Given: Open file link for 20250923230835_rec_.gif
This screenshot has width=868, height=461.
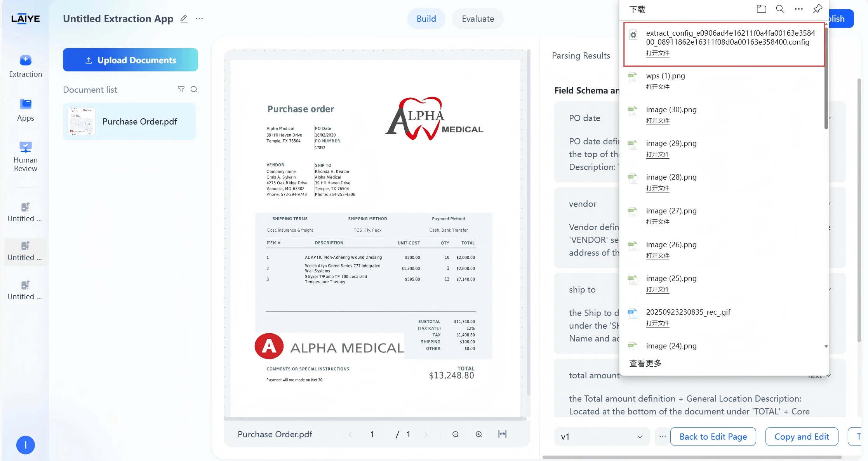Looking at the screenshot, I should tap(658, 323).
